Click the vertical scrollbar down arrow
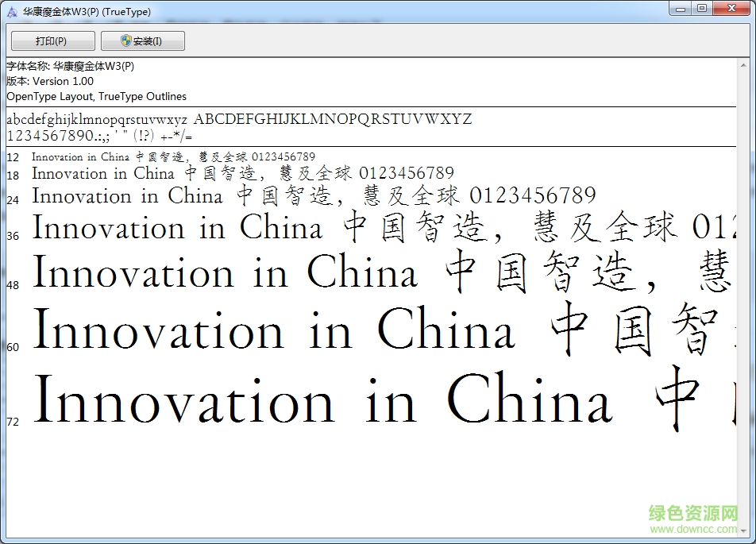This screenshot has width=756, height=544. point(743,530)
